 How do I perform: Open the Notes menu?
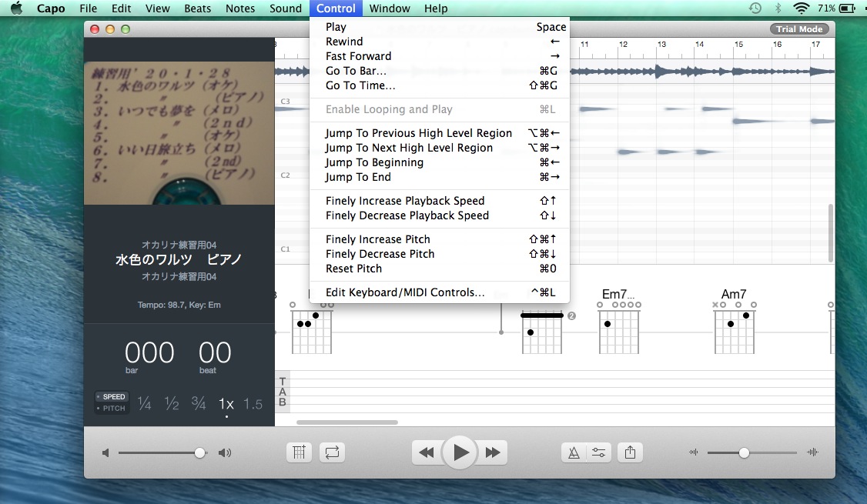coord(240,8)
